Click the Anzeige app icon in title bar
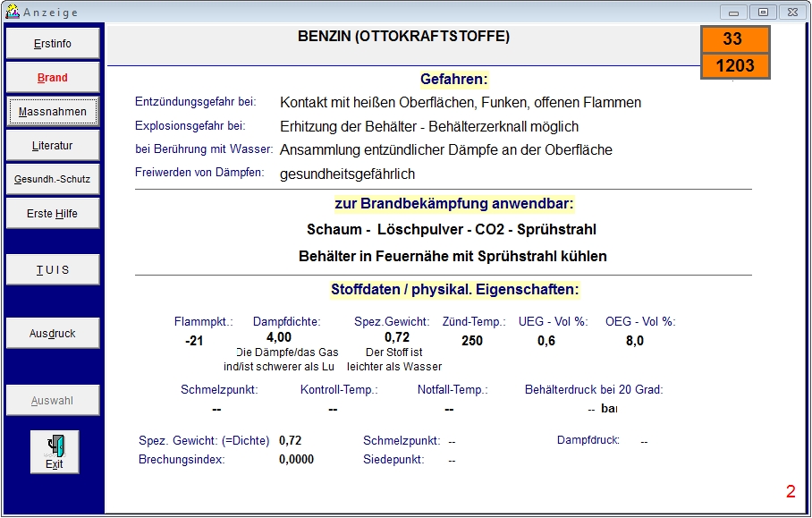The height and width of the screenshot is (518, 812). pos(12,12)
